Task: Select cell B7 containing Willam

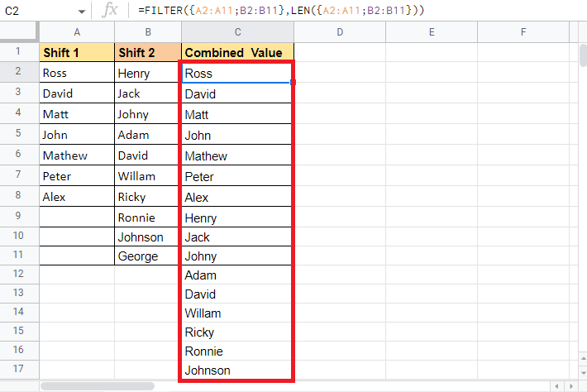Action: (x=148, y=175)
